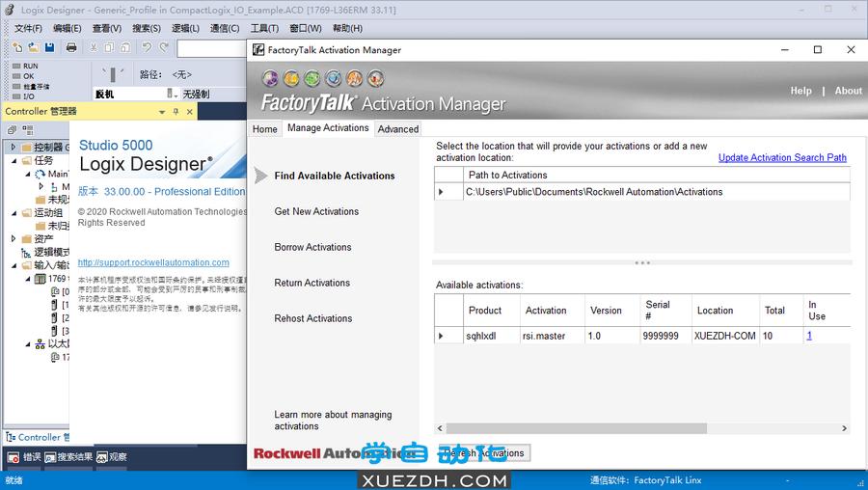The height and width of the screenshot is (490, 868).
Task: Open the 文件(F) menu
Action: 28,28
